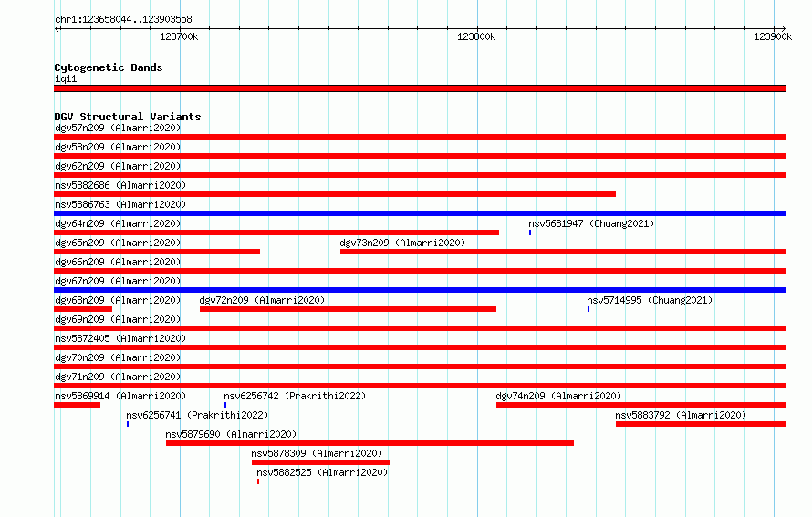Image resolution: width=812 pixels, height=517 pixels.
Task: Click the Cytogenetic Bands track title
Action: pyautogui.click(x=109, y=67)
